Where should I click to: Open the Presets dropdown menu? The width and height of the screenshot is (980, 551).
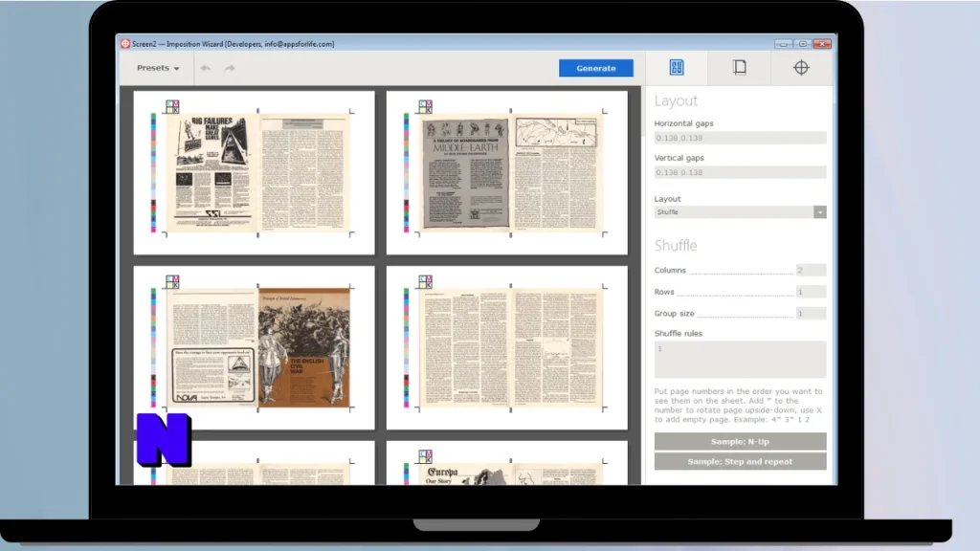pyautogui.click(x=158, y=68)
